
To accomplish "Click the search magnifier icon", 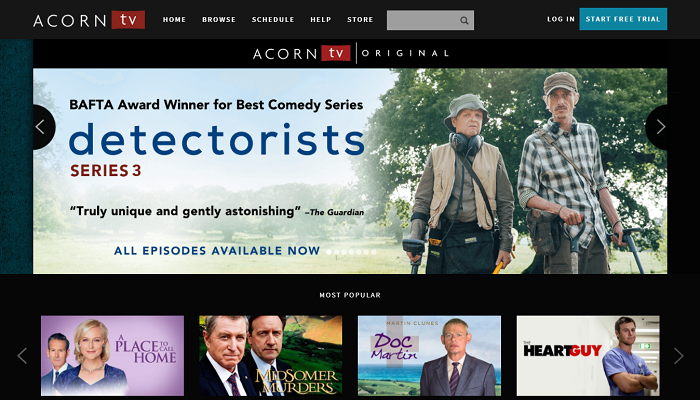I will tap(464, 21).
